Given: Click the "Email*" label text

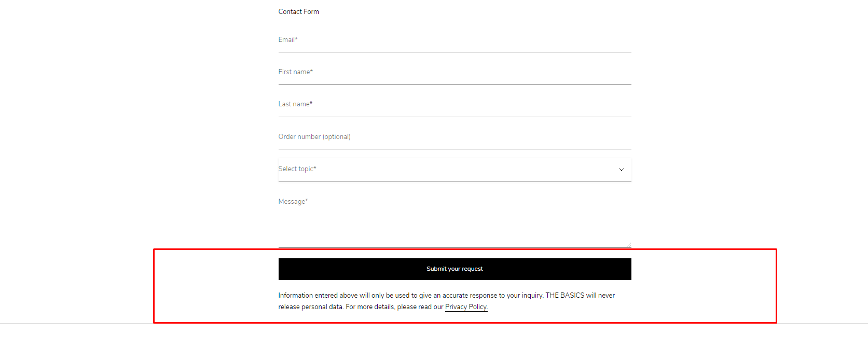Looking at the screenshot, I should coord(288,40).
